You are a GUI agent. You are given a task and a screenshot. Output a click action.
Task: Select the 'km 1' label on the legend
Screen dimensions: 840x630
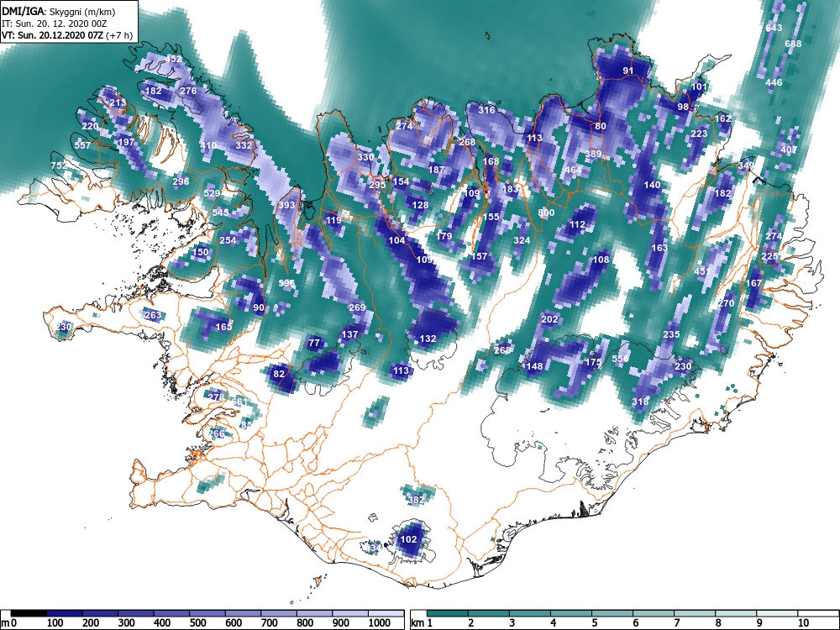(422, 623)
